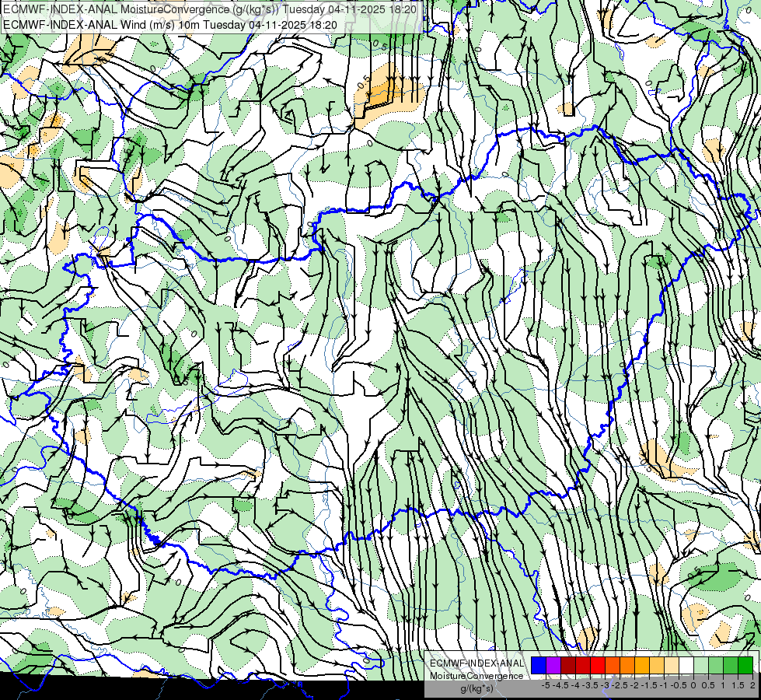
Task: Select the darkest green legend swatch
Action: [x=745, y=665]
